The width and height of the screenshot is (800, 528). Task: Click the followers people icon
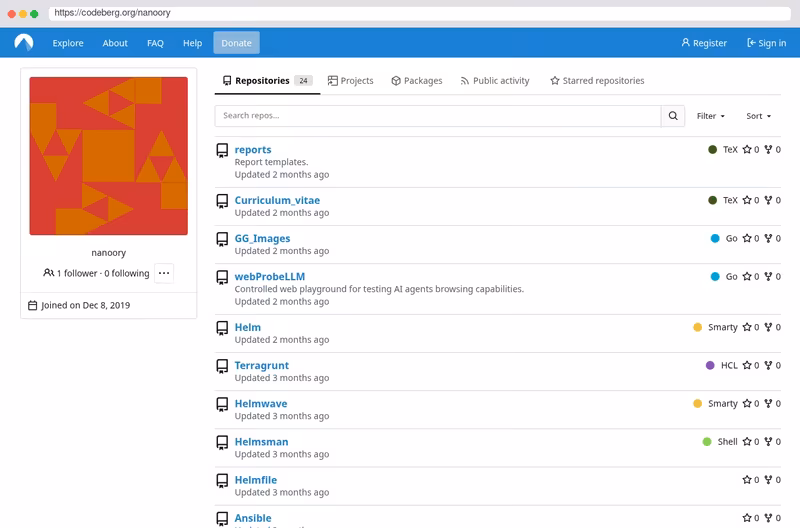48,273
